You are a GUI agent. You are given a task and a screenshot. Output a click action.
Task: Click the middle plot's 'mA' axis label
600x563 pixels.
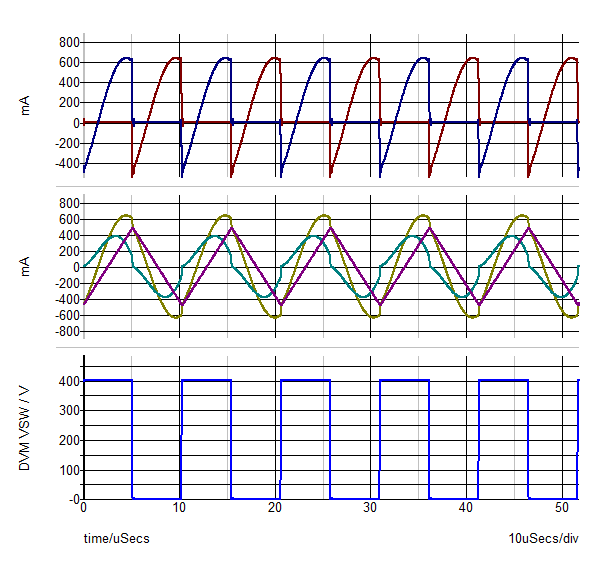[x=29, y=267]
